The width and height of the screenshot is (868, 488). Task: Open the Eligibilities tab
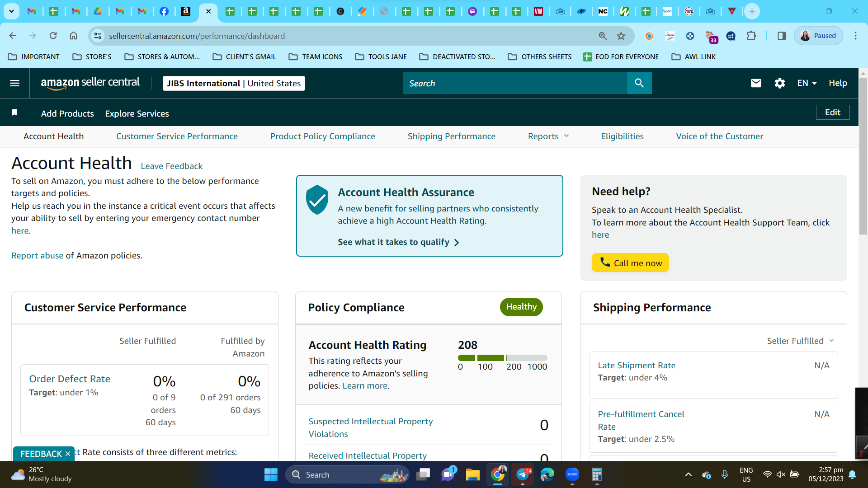tap(622, 136)
